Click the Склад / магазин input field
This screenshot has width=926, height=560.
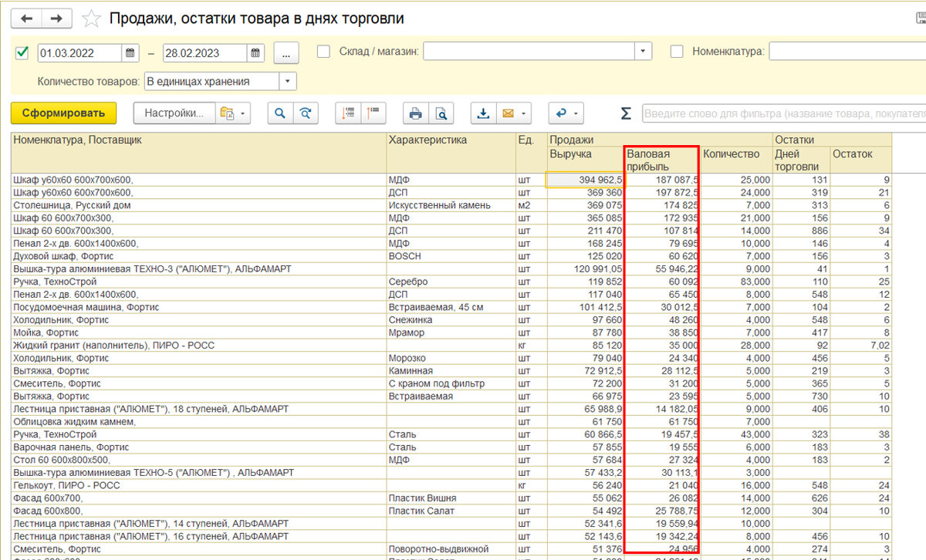point(529,52)
